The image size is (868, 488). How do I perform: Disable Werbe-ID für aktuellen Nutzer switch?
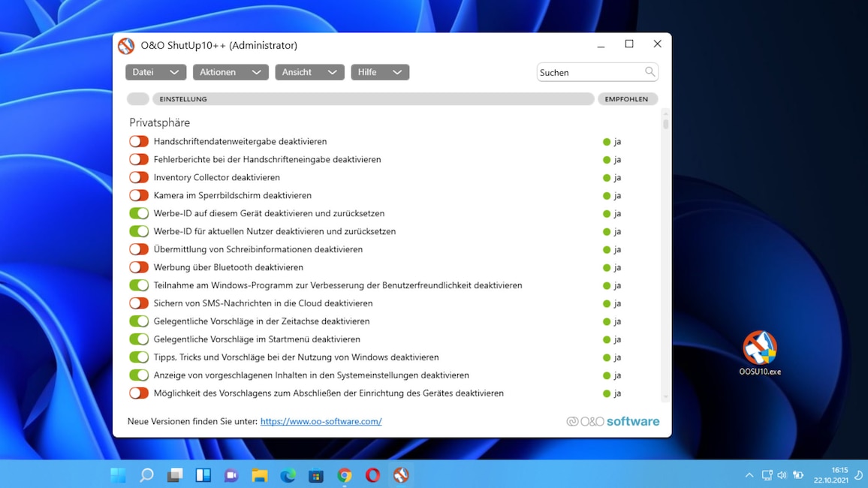[x=139, y=231]
